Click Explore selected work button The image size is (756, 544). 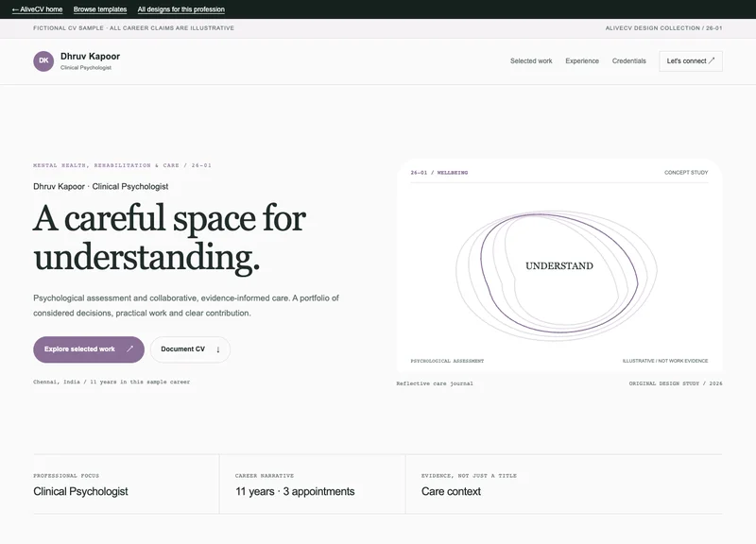click(89, 349)
